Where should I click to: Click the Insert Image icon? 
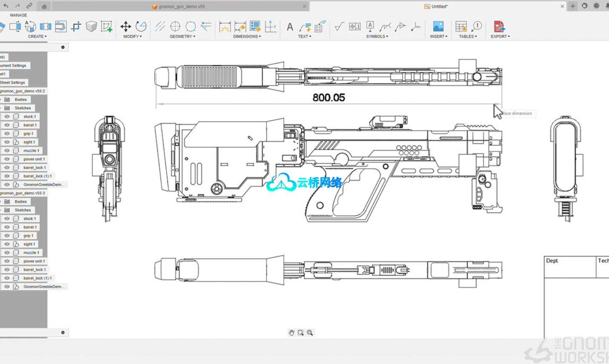(x=438, y=27)
